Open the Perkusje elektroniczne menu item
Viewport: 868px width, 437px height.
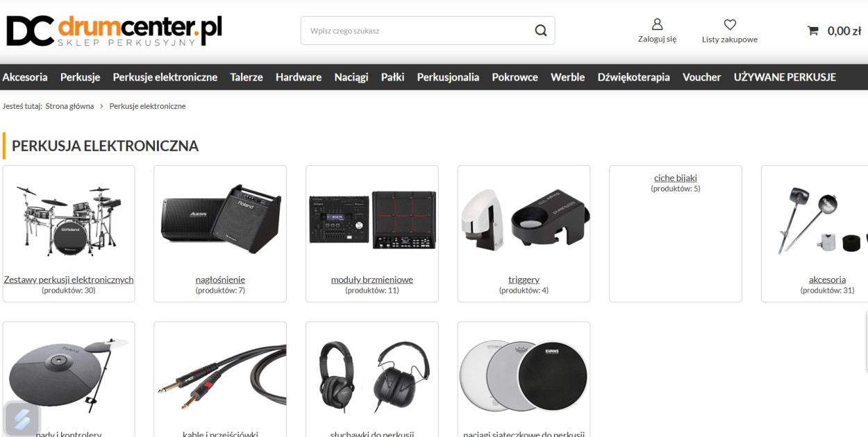point(165,77)
